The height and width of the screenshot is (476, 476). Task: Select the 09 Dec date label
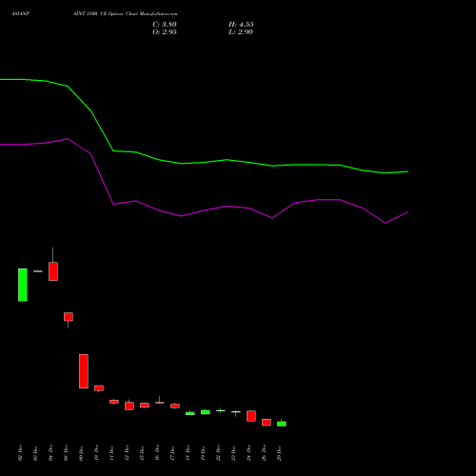tap(82, 453)
